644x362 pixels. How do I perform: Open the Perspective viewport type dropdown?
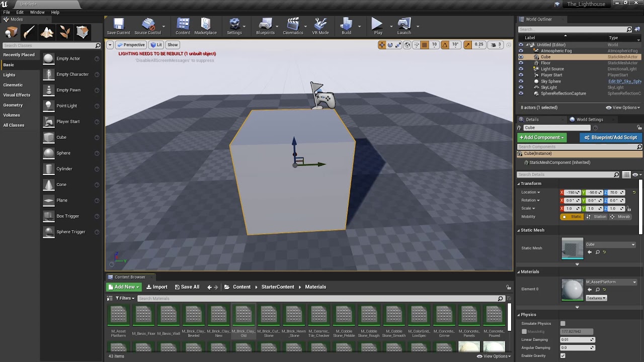(131, 45)
